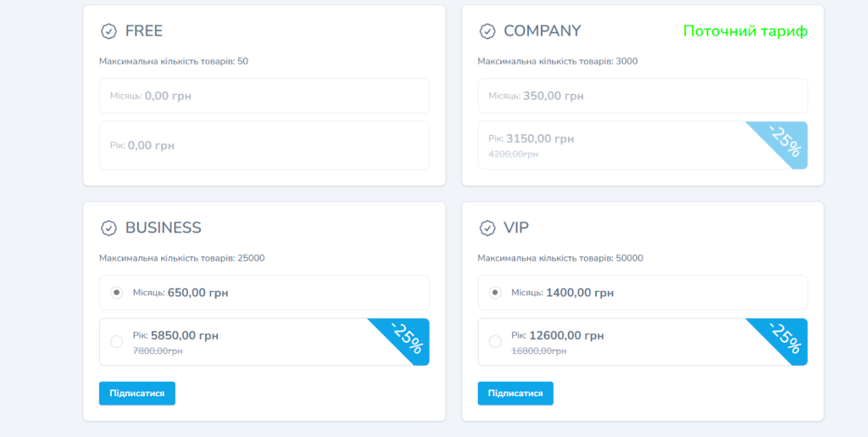This screenshot has width=868, height=437.
Task: Subscribe to the BUSINESS plan
Action: (x=136, y=394)
